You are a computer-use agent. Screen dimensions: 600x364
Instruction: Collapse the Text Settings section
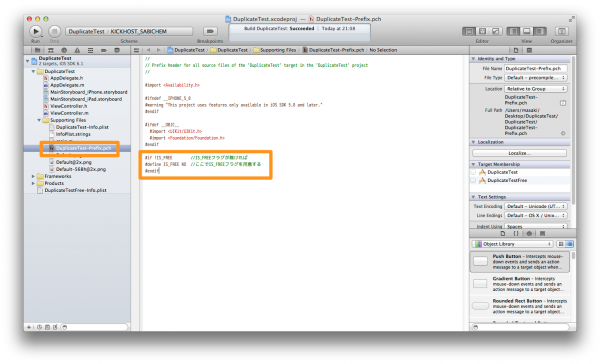[x=473, y=197]
